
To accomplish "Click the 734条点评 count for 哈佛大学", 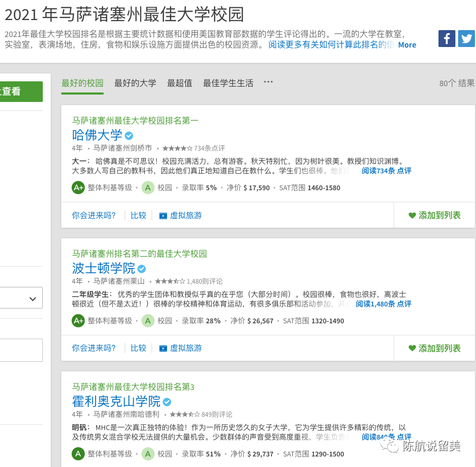I will 209,148.
